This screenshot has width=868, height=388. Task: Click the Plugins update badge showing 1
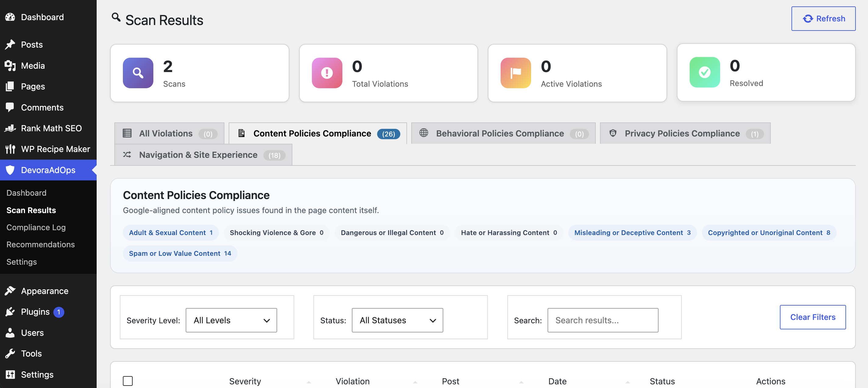pos(59,312)
